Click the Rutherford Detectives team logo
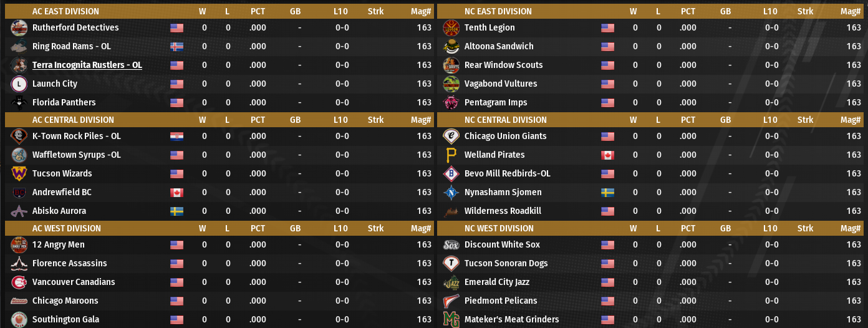868x328 pixels. 19,28
